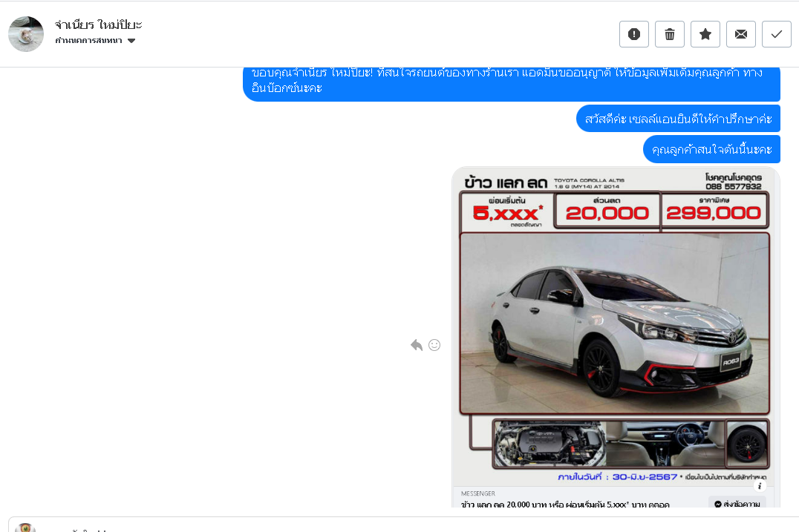Star this conversation for follow-up

click(705, 34)
